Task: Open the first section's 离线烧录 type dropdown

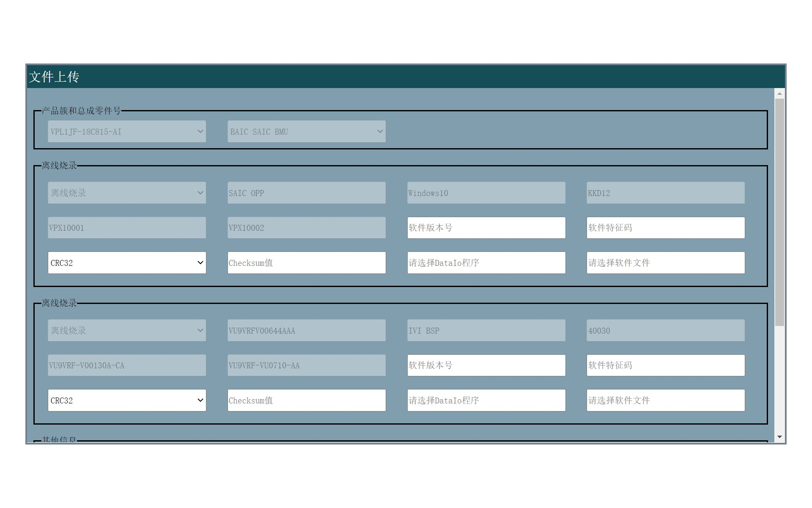Action: coord(127,193)
